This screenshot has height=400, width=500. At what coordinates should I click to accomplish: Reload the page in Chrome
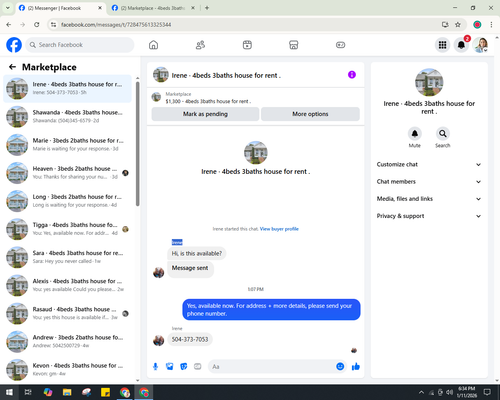(x=37, y=24)
